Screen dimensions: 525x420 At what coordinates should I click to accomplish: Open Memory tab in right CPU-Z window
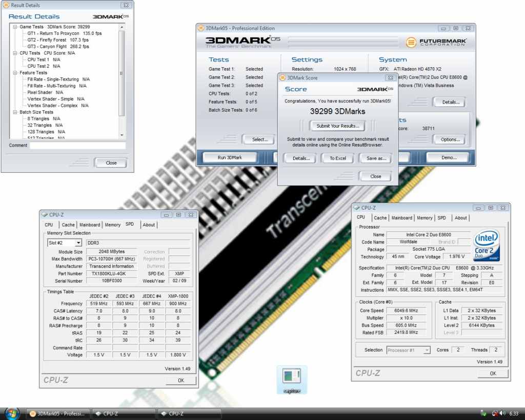coord(425,218)
